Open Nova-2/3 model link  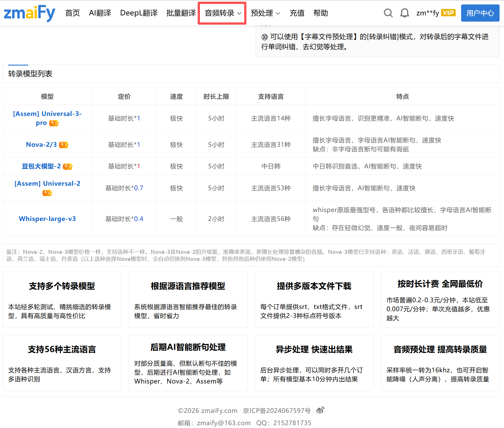click(41, 145)
